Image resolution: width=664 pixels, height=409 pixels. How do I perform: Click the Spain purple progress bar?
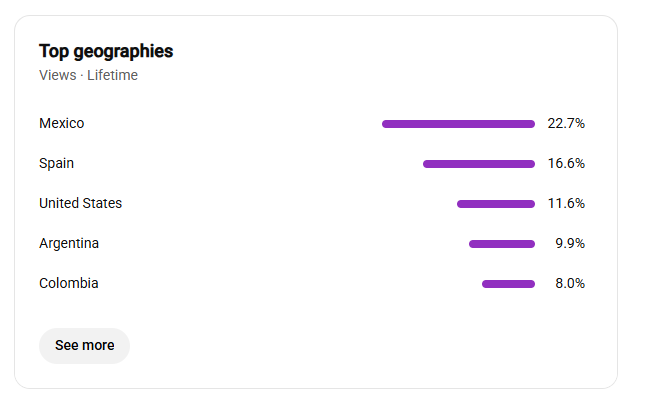[479, 164]
